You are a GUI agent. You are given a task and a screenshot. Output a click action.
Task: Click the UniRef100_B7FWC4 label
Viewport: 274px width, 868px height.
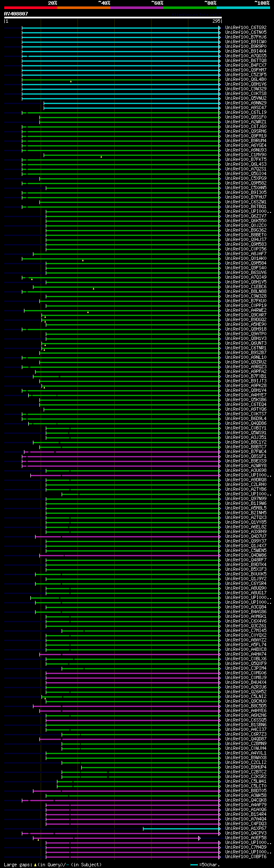click(246, 452)
